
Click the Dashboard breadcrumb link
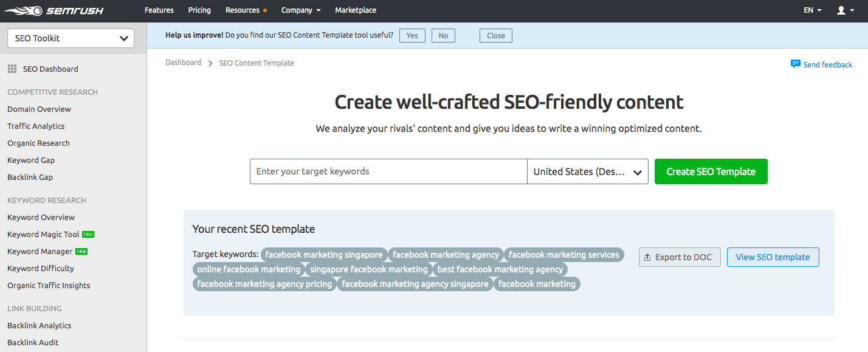[183, 63]
